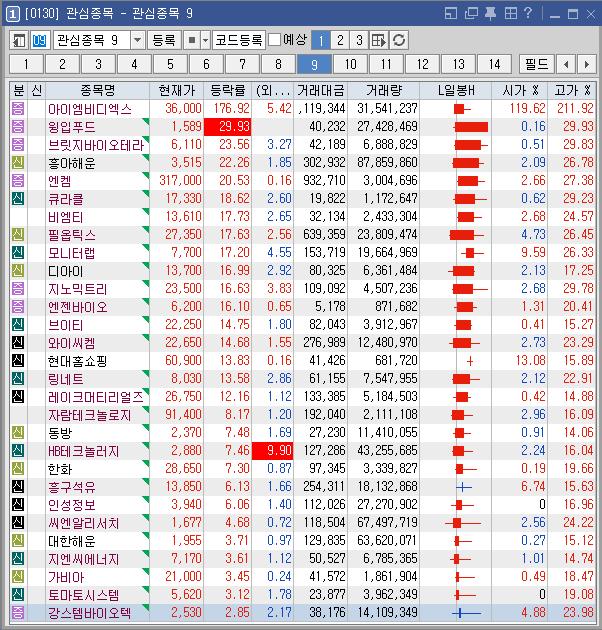Screen dimensions: 602x630
Task: Switch to watchlist group tab 8
Action: (x=278, y=64)
